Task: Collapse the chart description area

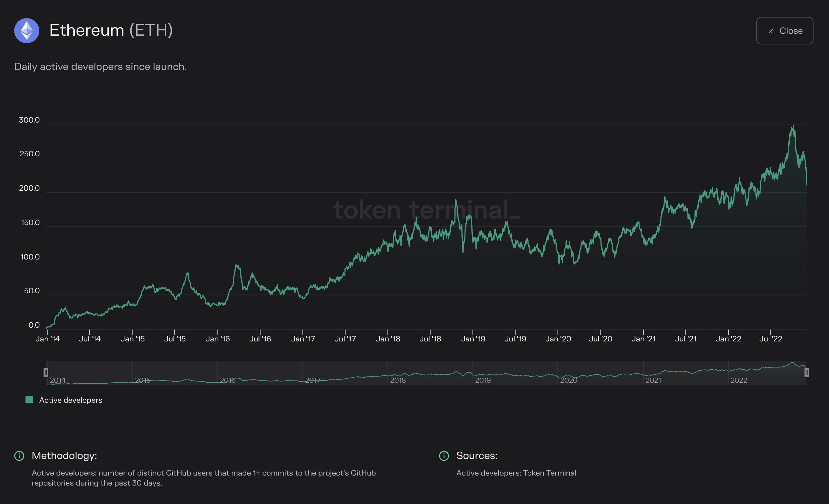Action: point(100,67)
